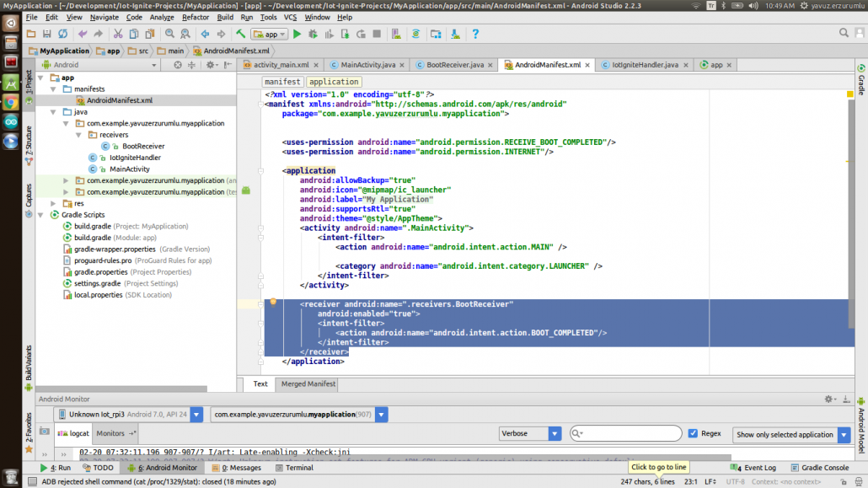Click the Find magnifier icon
The width and height of the screenshot is (868, 488).
(169, 35)
